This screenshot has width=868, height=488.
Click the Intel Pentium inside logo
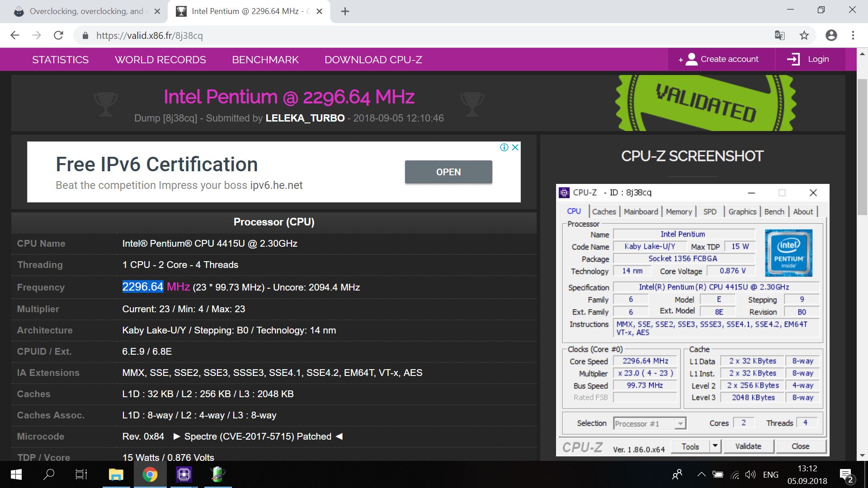point(788,253)
